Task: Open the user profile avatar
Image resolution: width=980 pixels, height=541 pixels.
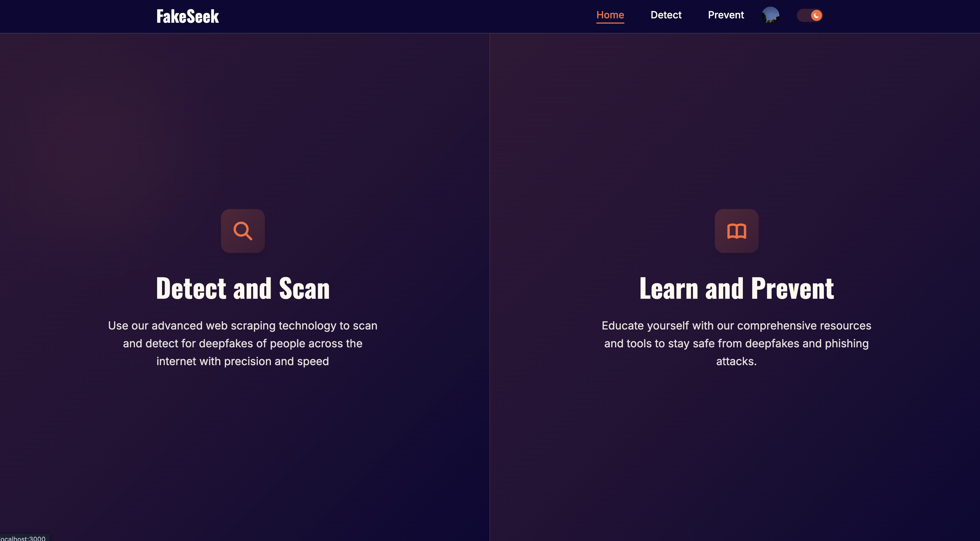Action: (771, 15)
